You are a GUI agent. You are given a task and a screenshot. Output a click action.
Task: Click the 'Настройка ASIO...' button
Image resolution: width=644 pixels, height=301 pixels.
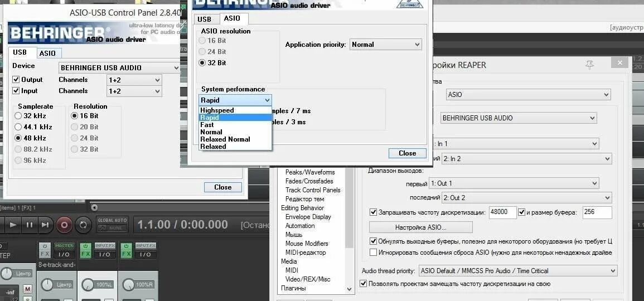tap(421, 227)
